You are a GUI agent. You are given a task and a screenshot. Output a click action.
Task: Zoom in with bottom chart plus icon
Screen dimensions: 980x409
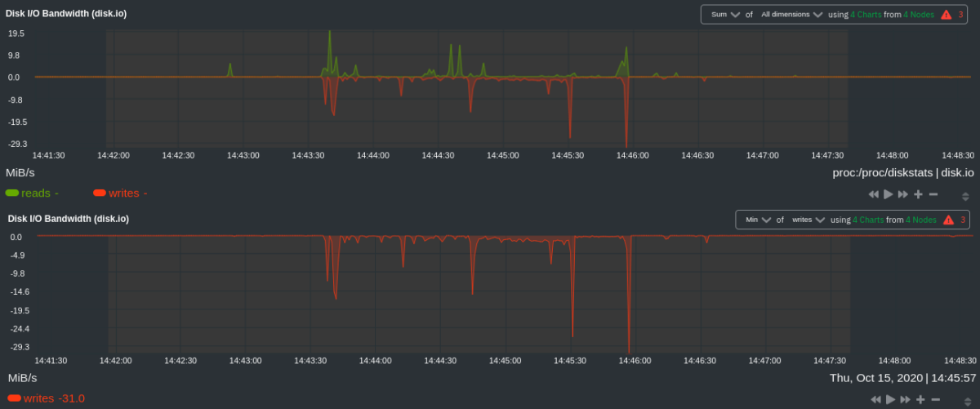pos(920,399)
